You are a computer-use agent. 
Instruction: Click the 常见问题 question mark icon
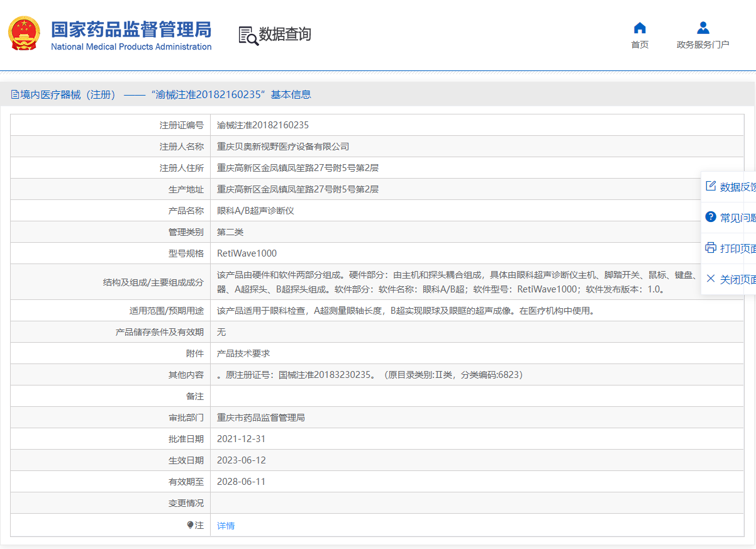tap(711, 217)
